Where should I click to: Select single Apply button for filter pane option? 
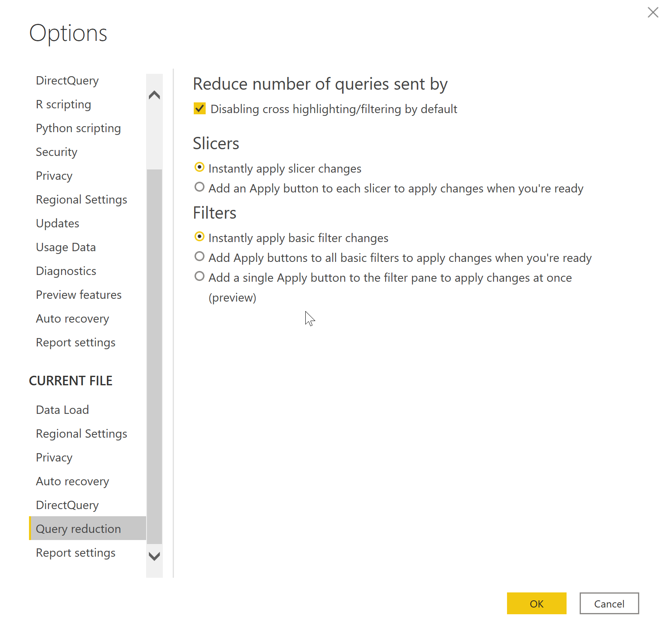(x=200, y=276)
